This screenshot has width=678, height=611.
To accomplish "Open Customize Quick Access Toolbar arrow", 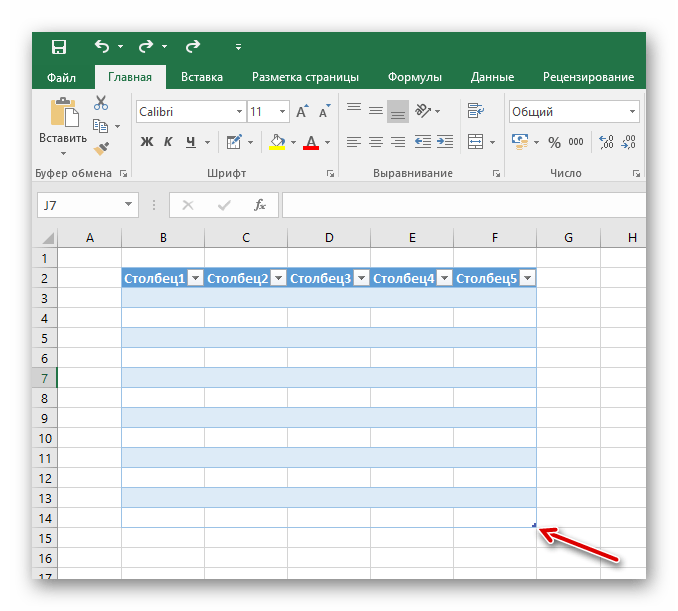I will (238, 47).
